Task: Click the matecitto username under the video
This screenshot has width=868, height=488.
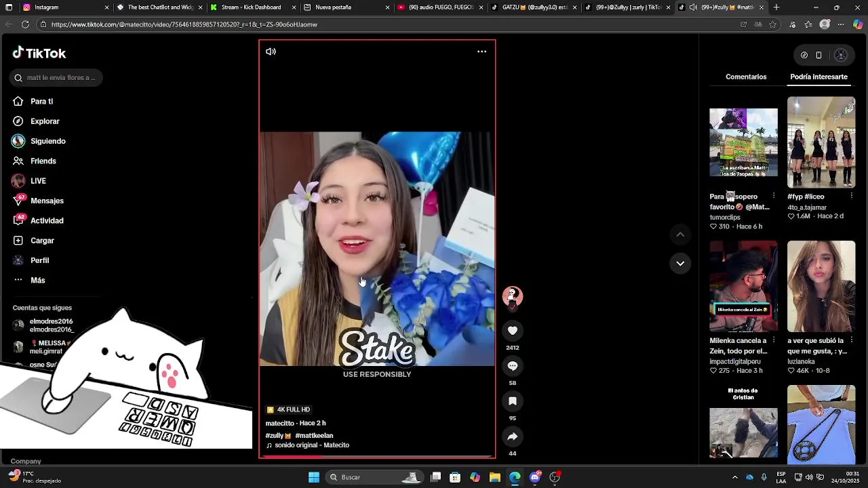Action: coord(280,423)
